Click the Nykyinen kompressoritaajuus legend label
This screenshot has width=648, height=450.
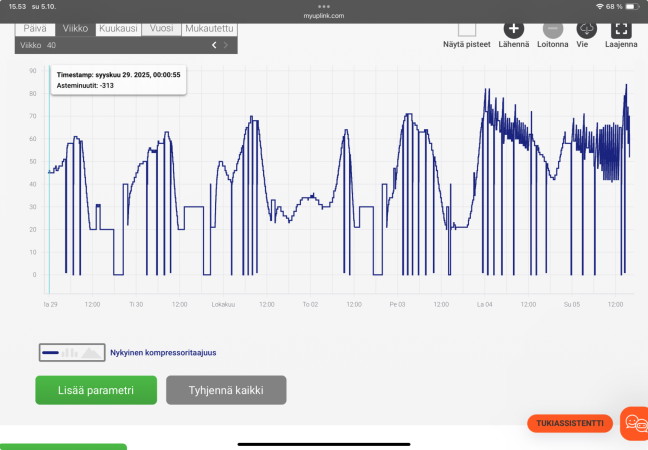(163, 353)
